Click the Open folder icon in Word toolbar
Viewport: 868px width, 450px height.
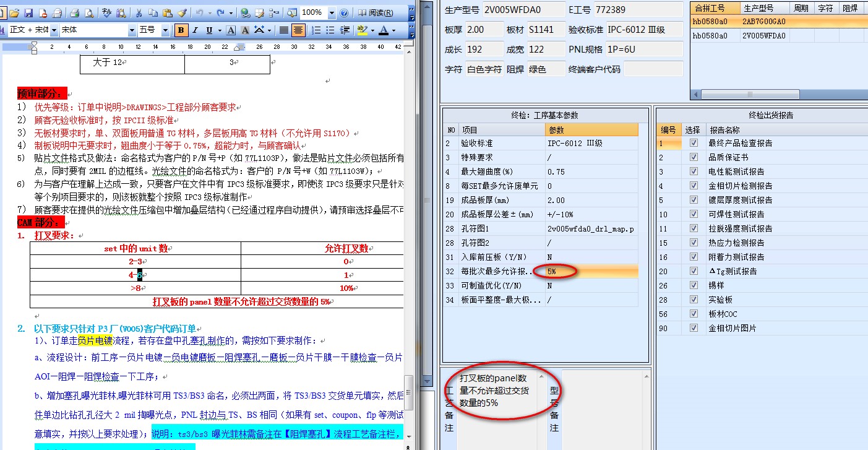pos(14,12)
